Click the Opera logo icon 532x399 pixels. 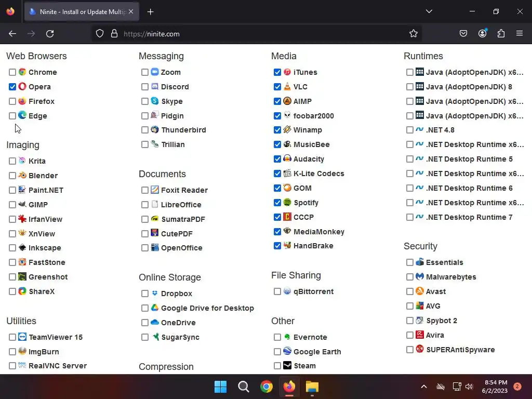(x=22, y=87)
